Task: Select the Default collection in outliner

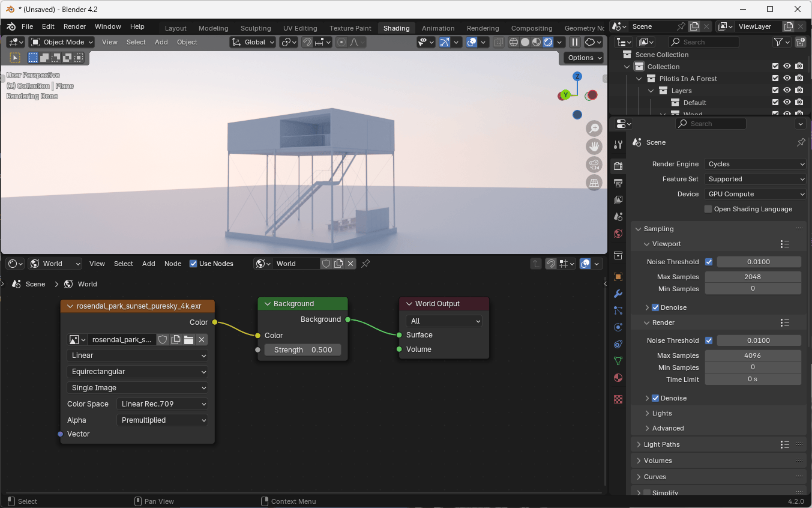Action: click(x=695, y=103)
